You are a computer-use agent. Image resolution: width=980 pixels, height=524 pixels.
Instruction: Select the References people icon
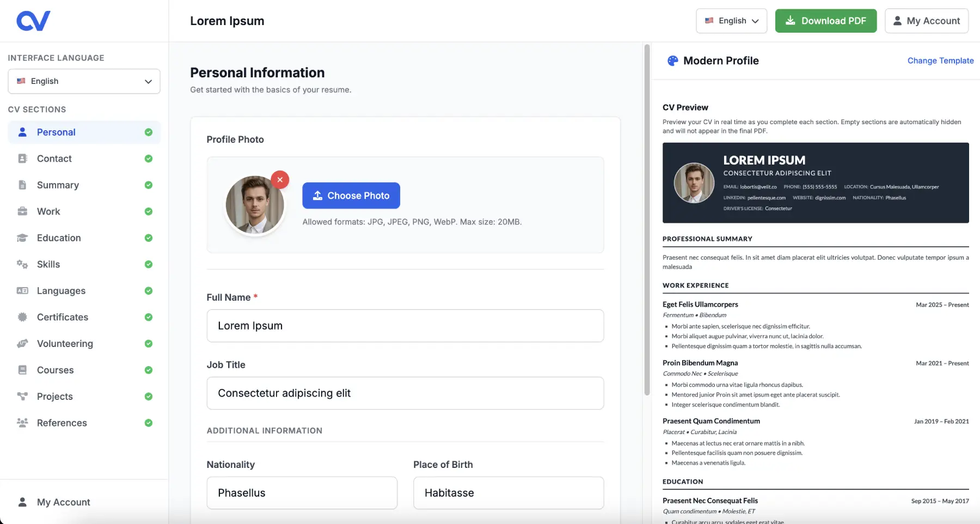pos(22,423)
